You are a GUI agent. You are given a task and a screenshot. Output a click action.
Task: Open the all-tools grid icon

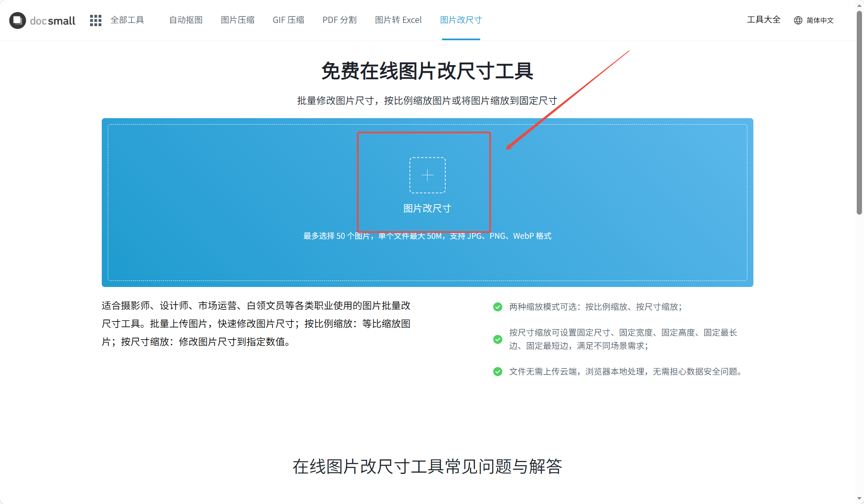coord(95,20)
